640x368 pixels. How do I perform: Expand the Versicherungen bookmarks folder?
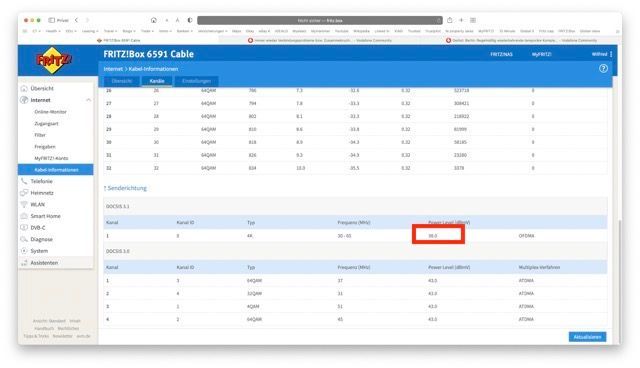pyautogui.click(x=212, y=31)
